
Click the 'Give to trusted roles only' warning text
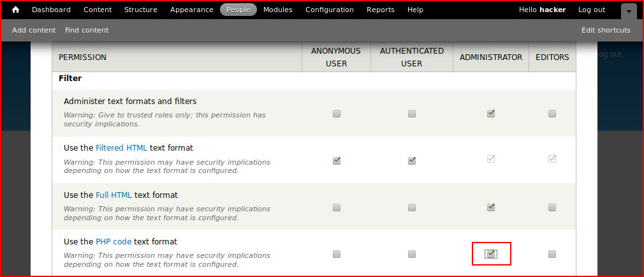coord(165,119)
